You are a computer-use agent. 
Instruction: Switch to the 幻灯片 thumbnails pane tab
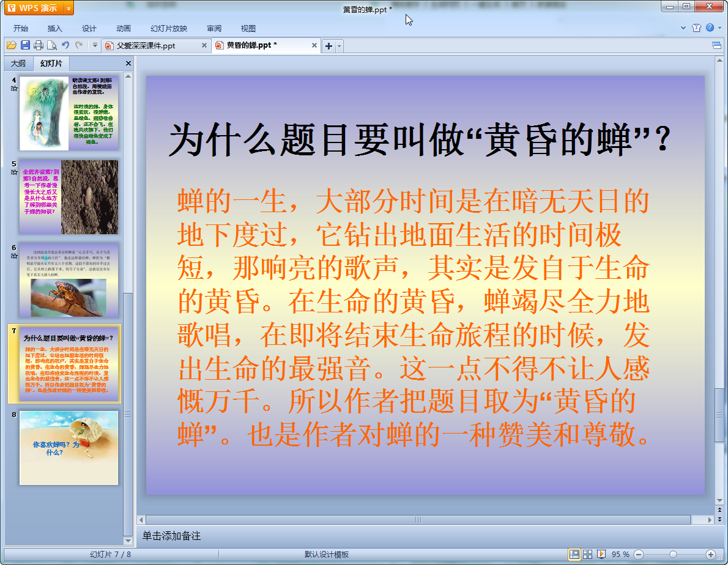pos(51,63)
